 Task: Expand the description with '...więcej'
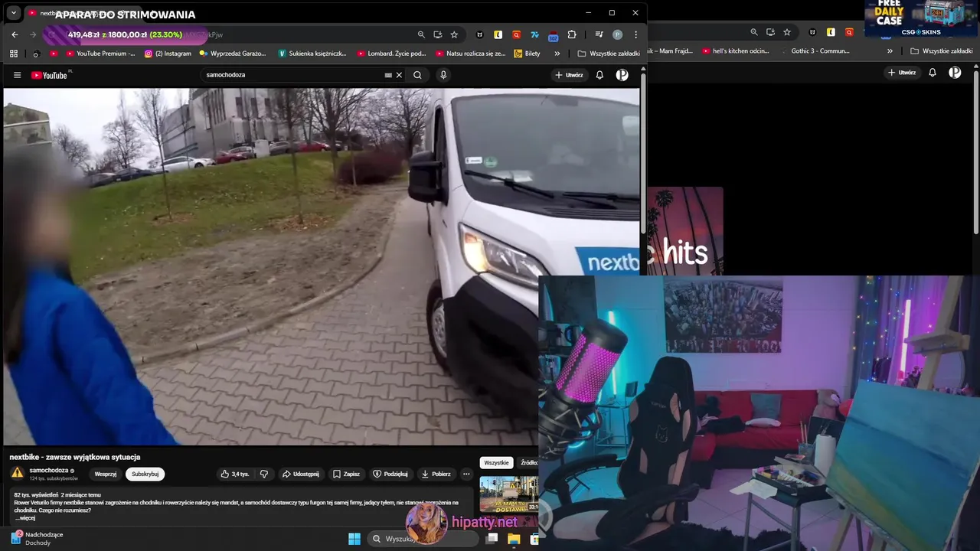click(x=24, y=518)
